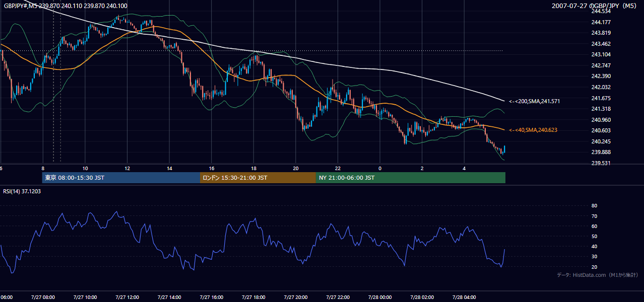Click price axis label 243.819

point(601,33)
